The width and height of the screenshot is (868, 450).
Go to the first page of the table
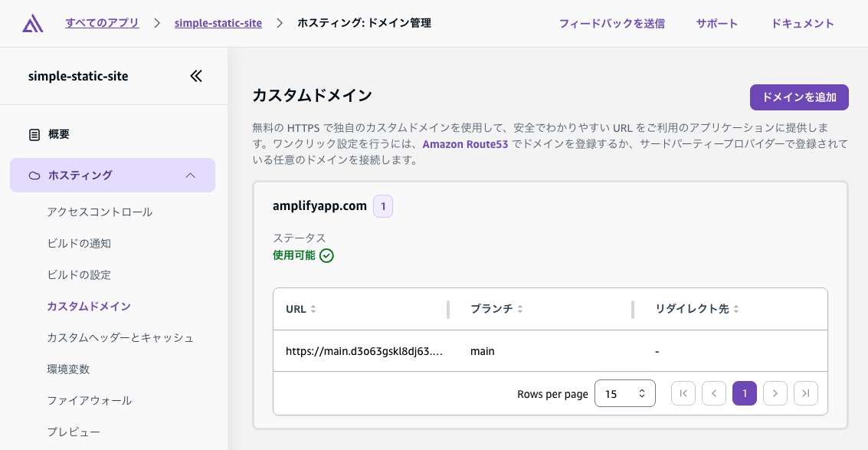click(x=683, y=393)
